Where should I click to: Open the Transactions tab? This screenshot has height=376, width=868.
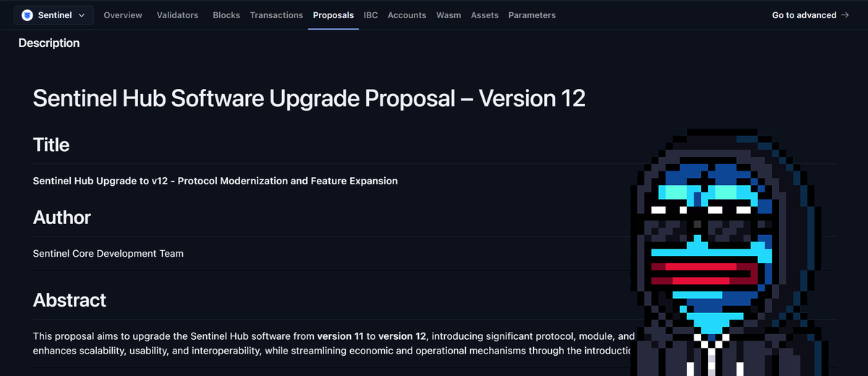(276, 14)
